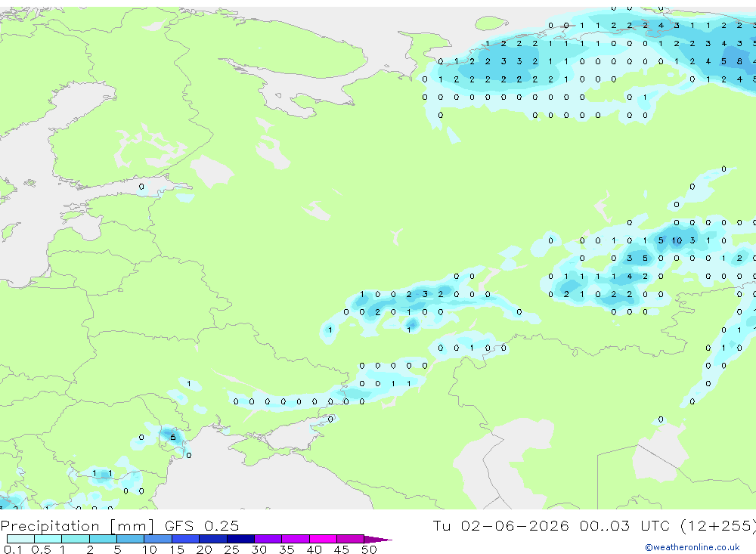Click the 20–25 mm legend color swatch
This screenshot has width=756, height=554.
213,539
